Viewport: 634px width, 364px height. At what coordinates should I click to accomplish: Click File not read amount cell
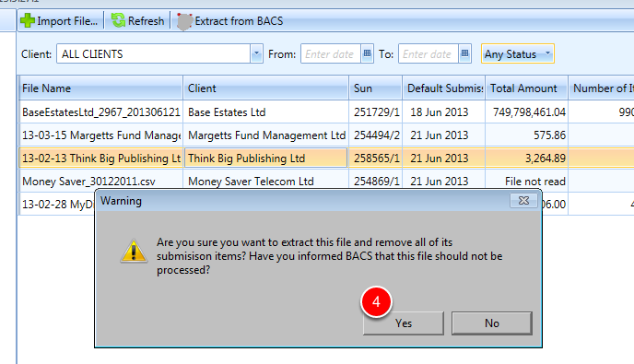tap(527, 180)
